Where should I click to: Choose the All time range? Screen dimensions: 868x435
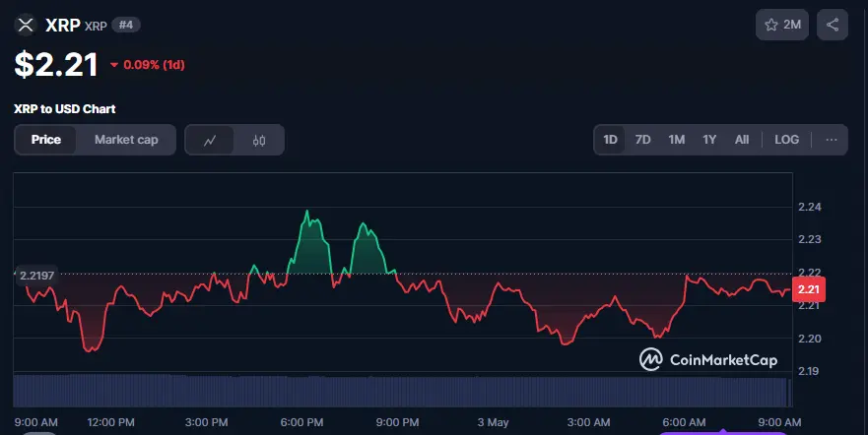[x=742, y=140]
